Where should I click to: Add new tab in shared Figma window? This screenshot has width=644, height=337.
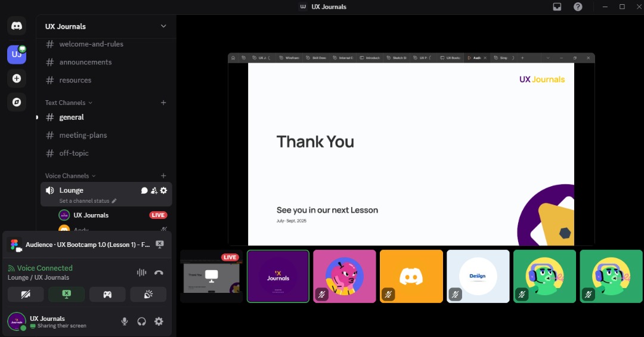(522, 58)
